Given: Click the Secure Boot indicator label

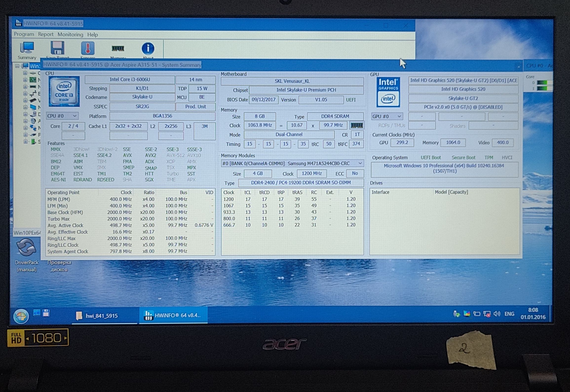Looking at the screenshot, I should click(x=463, y=158).
